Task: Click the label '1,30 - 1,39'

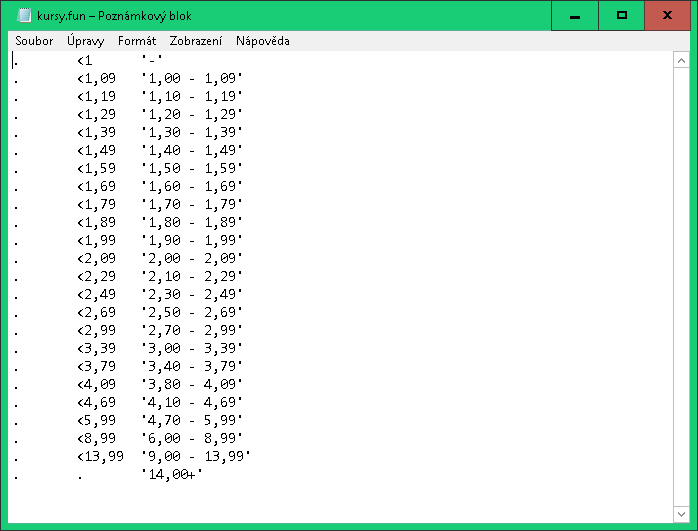Action: point(192,132)
